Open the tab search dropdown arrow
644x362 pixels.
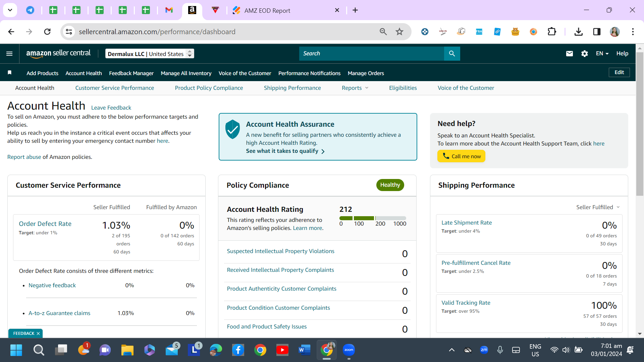(x=10, y=10)
